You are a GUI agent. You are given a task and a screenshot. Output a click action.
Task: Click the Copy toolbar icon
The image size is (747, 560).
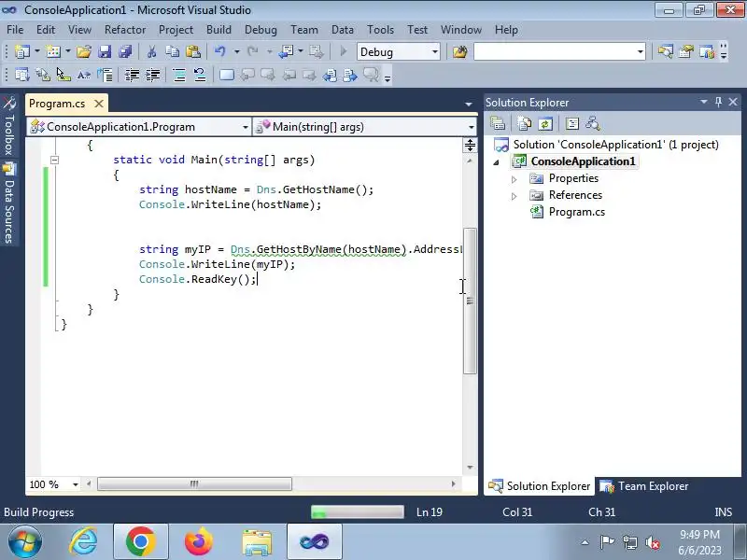[172, 51]
